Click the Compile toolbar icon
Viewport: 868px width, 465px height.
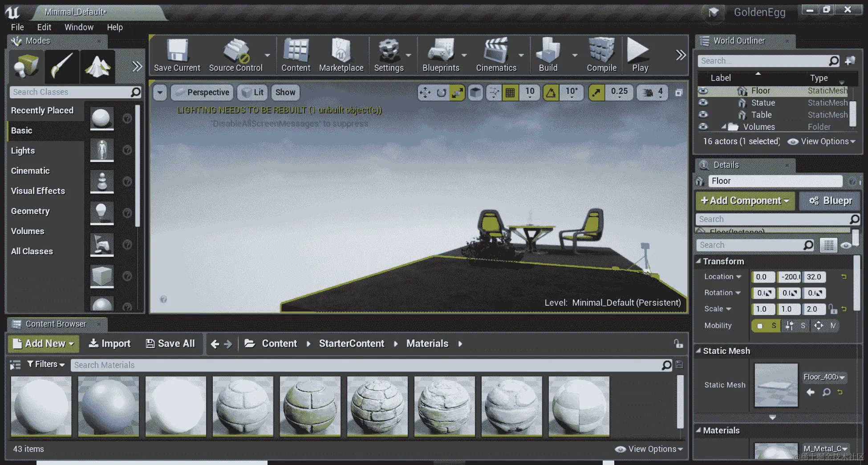602,55
